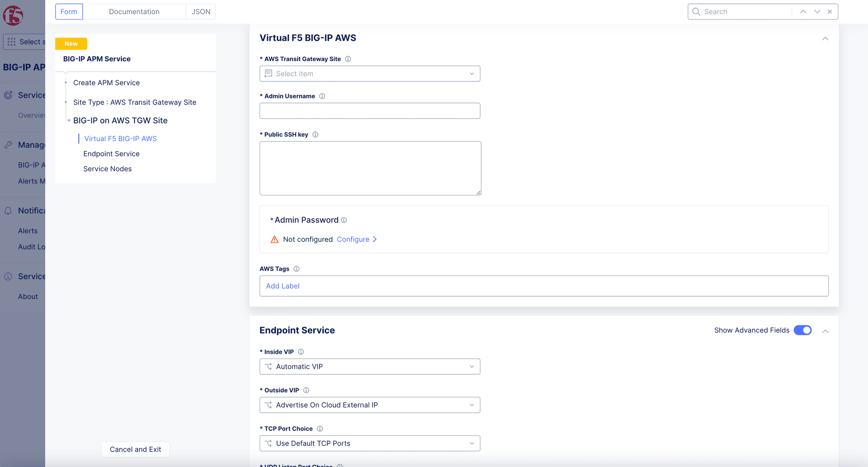Click the Admin Username input field
Viewport: 868px width, 467px height.
click(370, 111)
